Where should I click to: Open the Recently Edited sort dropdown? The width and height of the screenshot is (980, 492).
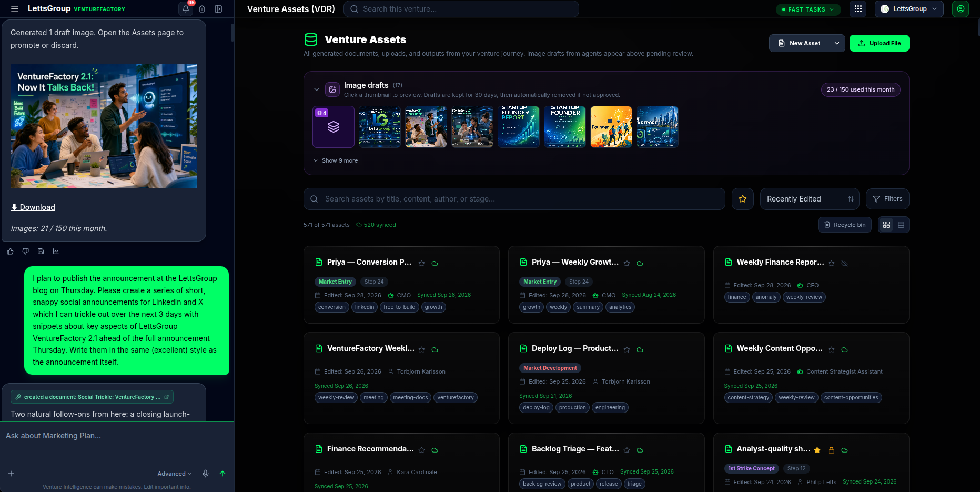810,199
